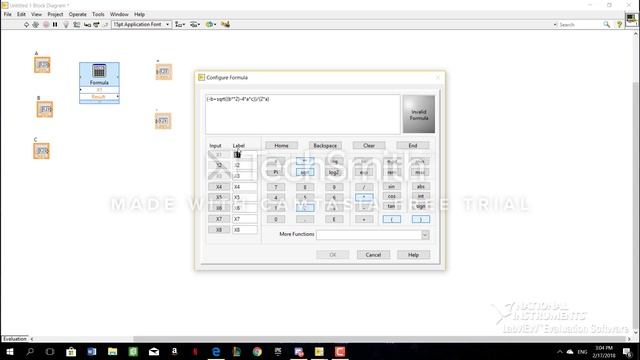This screenshot has width=640, height=360.
Task: Open the Operate menu
Action: pos(78,14)
